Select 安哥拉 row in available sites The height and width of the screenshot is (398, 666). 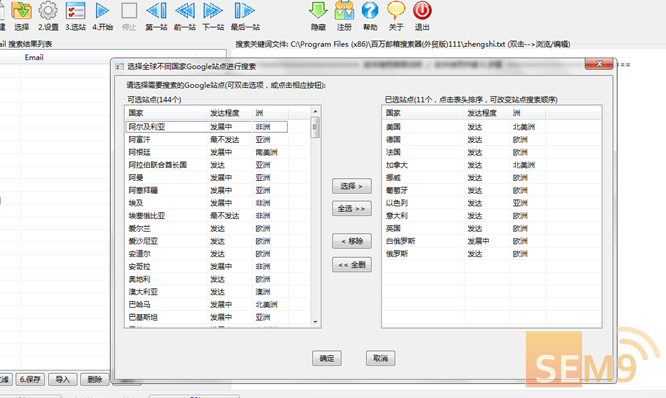coord(206,267)
